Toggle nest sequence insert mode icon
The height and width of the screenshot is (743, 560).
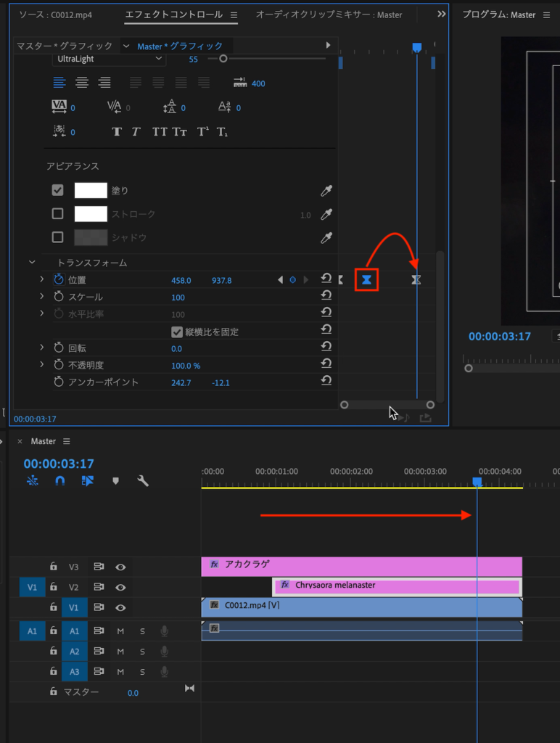click(x=32, y=481)
